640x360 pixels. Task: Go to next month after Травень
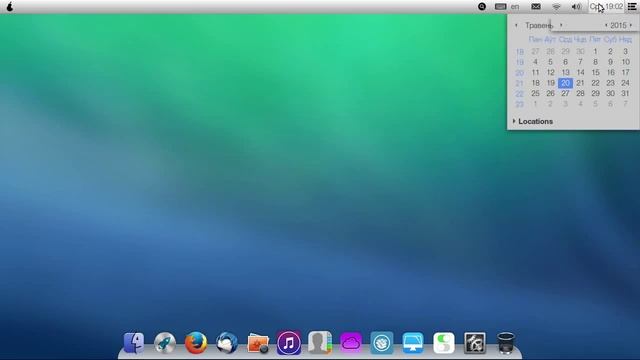561,25
